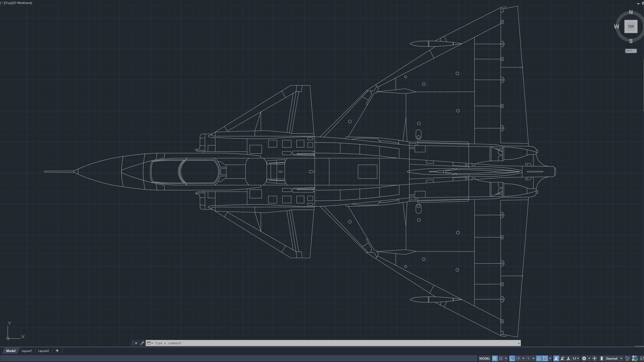Close the command line with X icon
This screenshot has width=644, height=362.
[x=136, y=343]
